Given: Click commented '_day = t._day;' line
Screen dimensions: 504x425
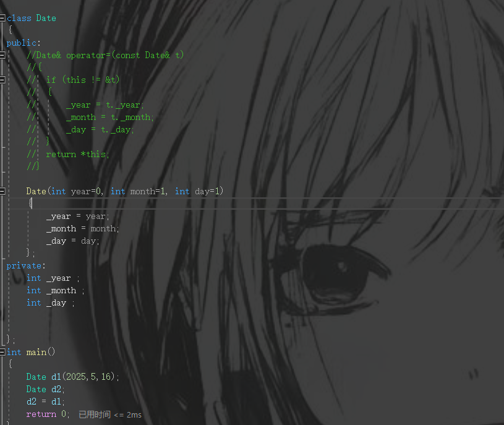Looking at the screenshot, I should point(100,130).
